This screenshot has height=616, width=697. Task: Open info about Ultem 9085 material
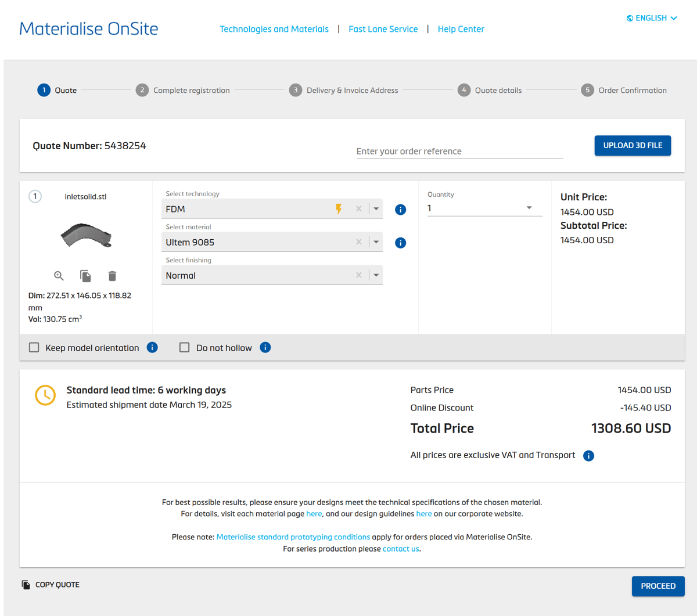(400, 243)
